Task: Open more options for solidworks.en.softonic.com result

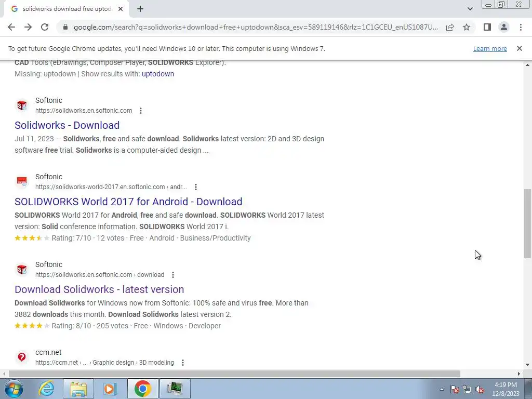Action: [x=140, y=111]
